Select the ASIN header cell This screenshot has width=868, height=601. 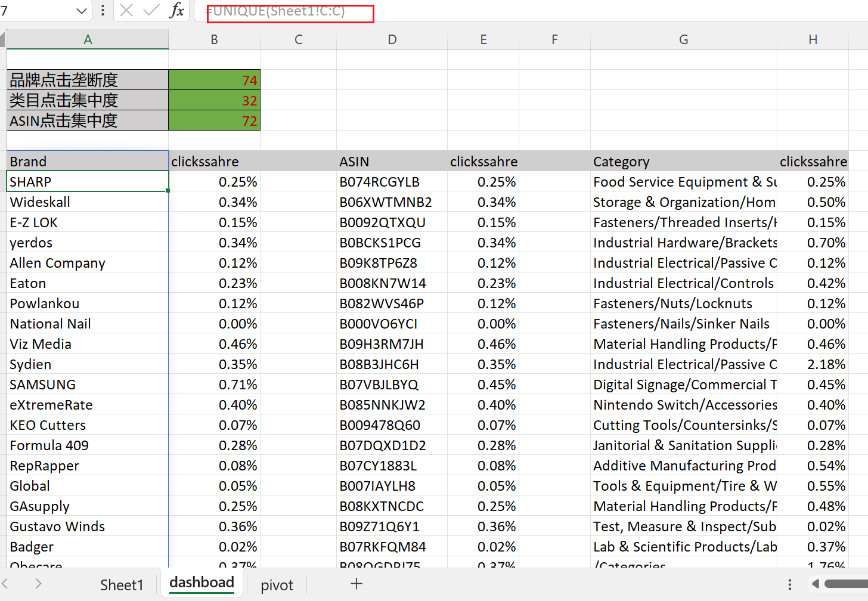click(392, 161)
